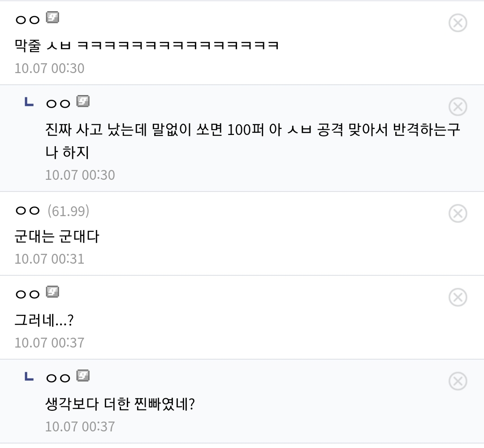This screenshot has height=448, width=484.
Task: Click the reply arrow marker before the "진짜 사고" reply
Action: pyautogui.click(x=28, y=103)
